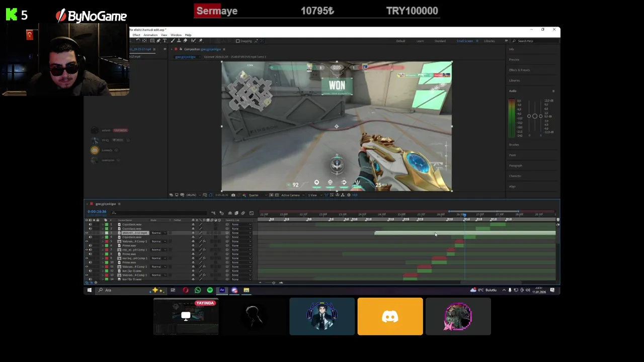Open the Paragraph panel

pyautogui.click(x=515, y=165)
